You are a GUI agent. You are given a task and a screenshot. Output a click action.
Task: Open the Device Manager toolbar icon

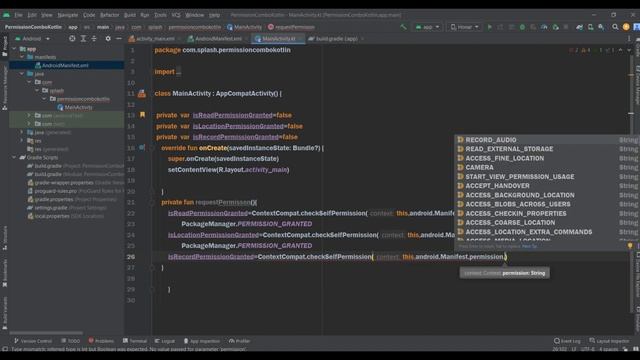click(590, 27)
